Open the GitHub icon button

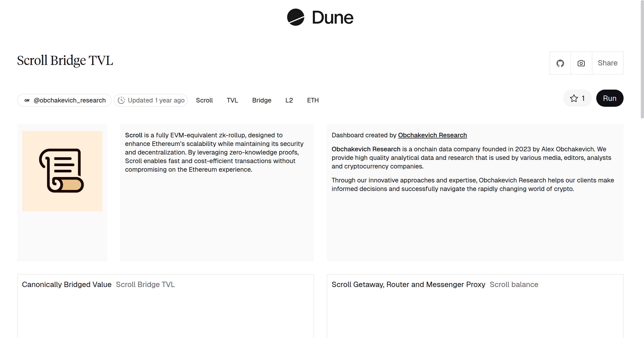[x=560, y=63]
